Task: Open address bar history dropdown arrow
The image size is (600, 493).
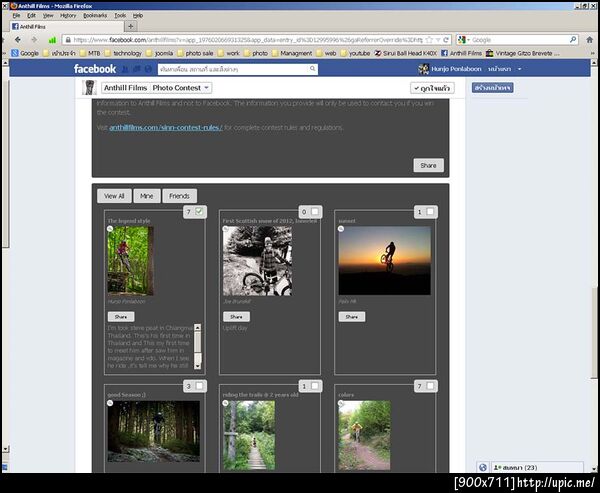Action: point(438,40)
